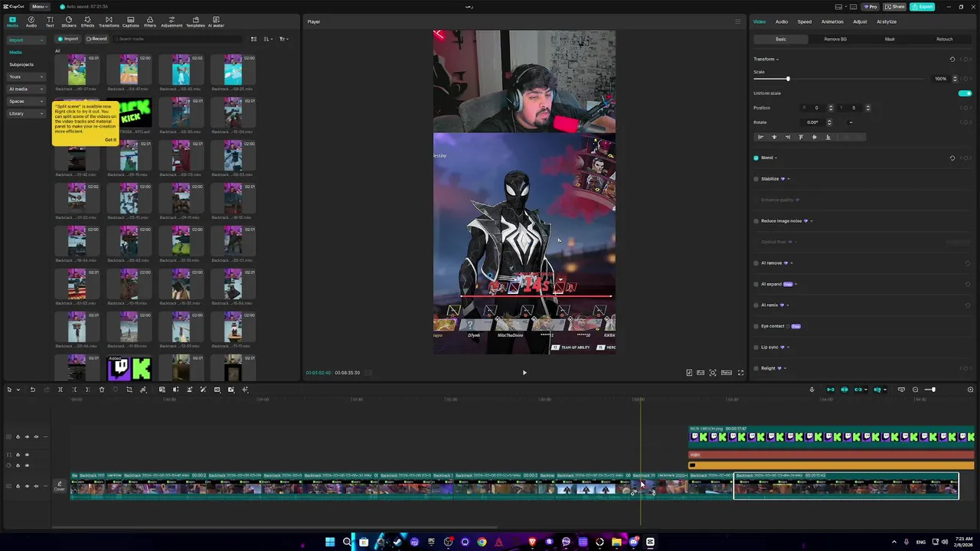Open the Captions panel icon
The height and width of the screenshot is (551, 980).
[131, 21]
